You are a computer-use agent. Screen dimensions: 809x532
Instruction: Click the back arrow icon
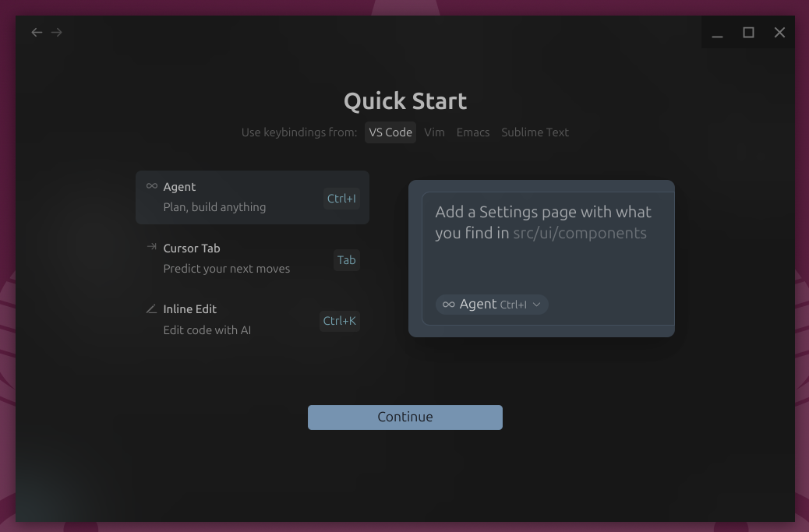pos(37,33)
